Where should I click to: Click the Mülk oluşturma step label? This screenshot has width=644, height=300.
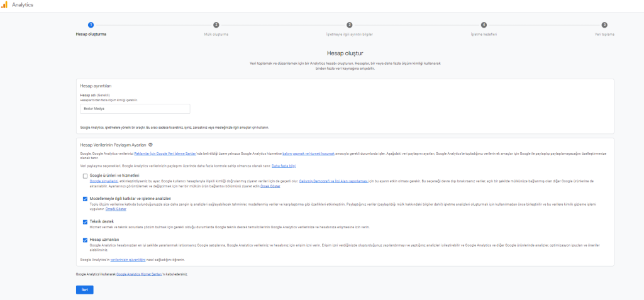[x=216, y=35]
